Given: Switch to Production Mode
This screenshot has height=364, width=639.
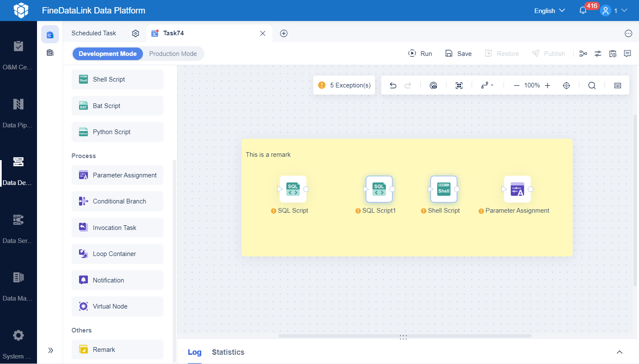Looking at the screenshot, I should click(173, 53).
